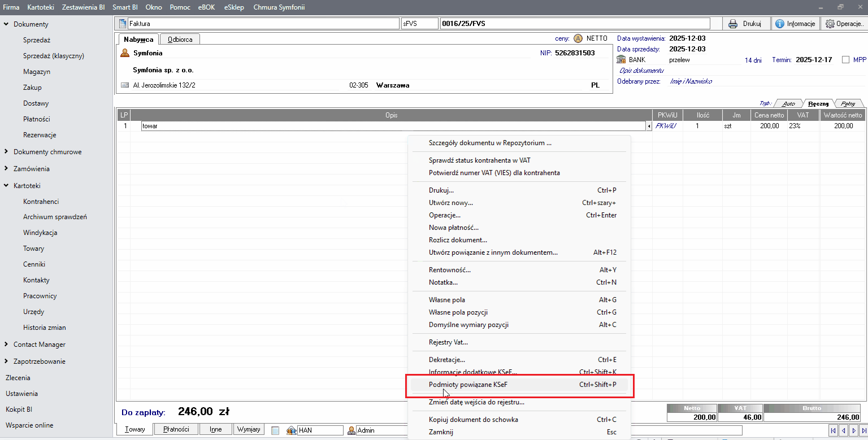Click the BANK payment method icon
The width and height of the screenshot is (868, 440).
[x=621, y=59]
